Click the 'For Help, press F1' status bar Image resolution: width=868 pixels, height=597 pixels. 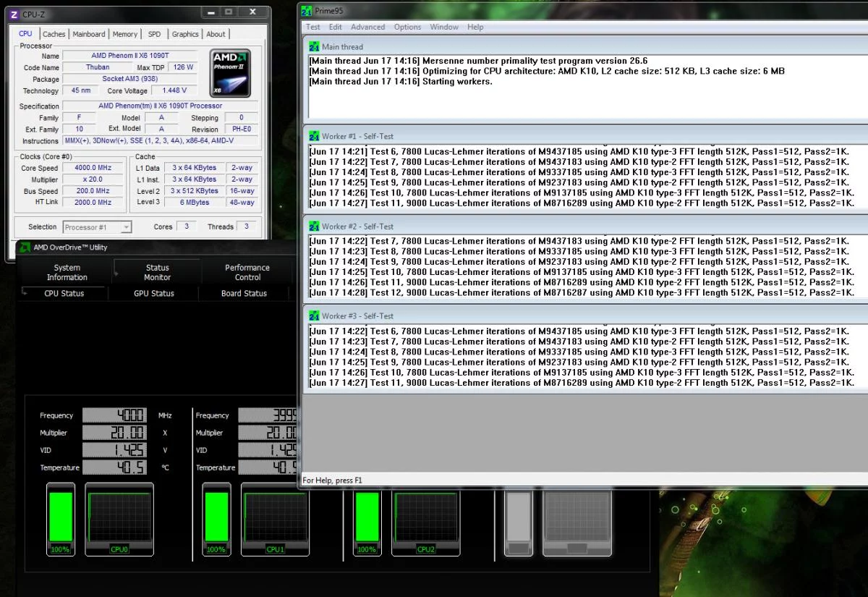click(x=333, y=480)
